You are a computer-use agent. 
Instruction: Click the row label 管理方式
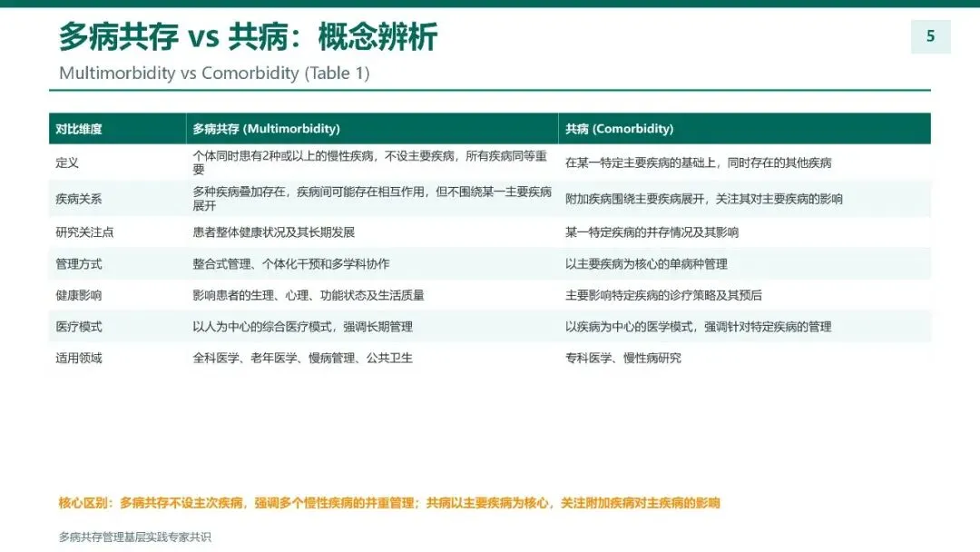78,264
